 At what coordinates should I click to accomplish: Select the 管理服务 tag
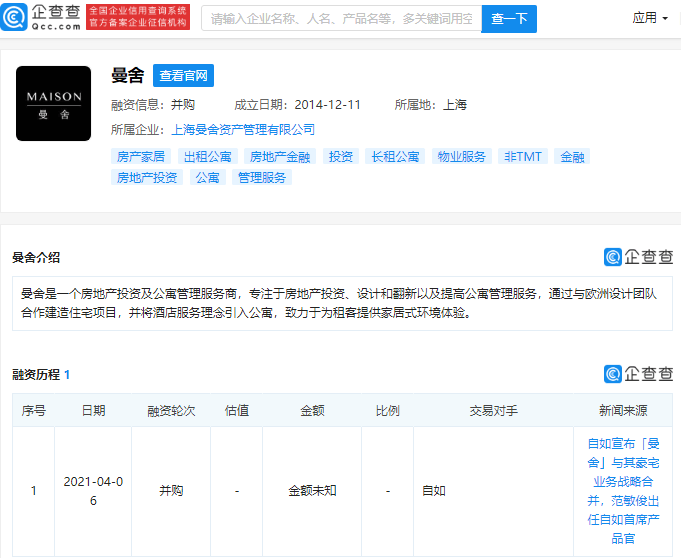pos(262,178)
